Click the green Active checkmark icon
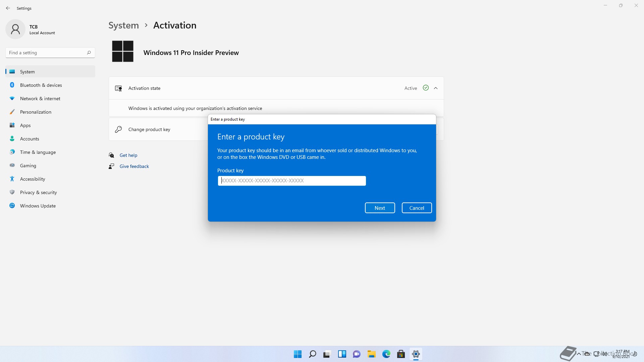 [426, 88]
